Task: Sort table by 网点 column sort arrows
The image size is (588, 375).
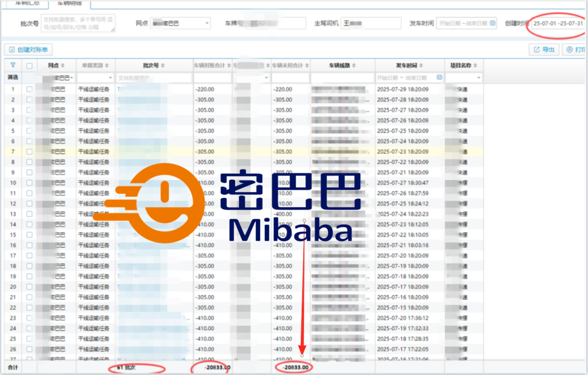Action: tap(63, 66)
